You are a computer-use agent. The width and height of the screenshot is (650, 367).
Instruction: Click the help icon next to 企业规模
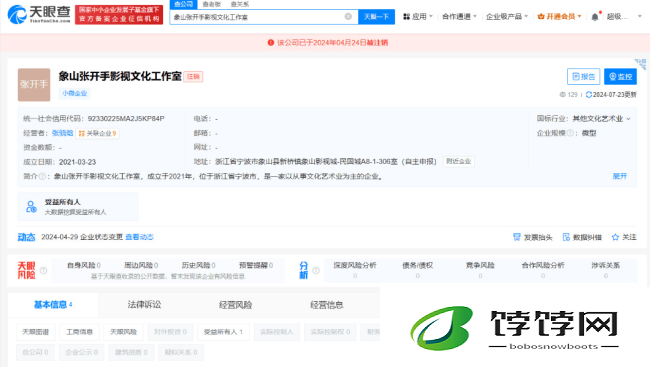tap(570, 133)
